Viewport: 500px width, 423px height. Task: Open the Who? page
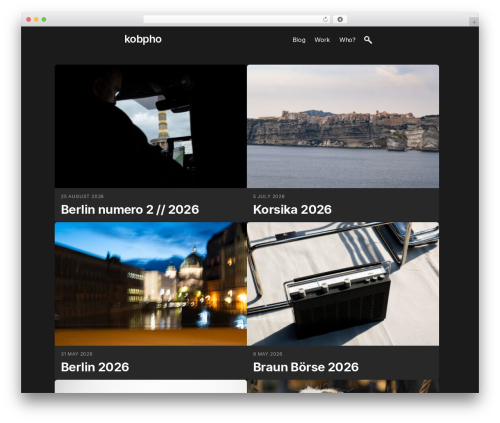[347, 40]
